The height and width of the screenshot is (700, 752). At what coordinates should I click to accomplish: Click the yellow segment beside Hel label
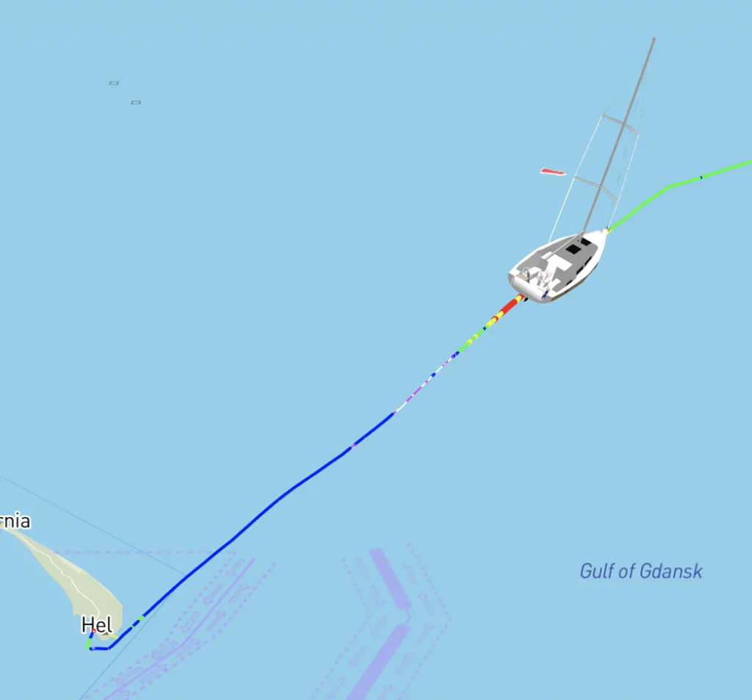113,635
